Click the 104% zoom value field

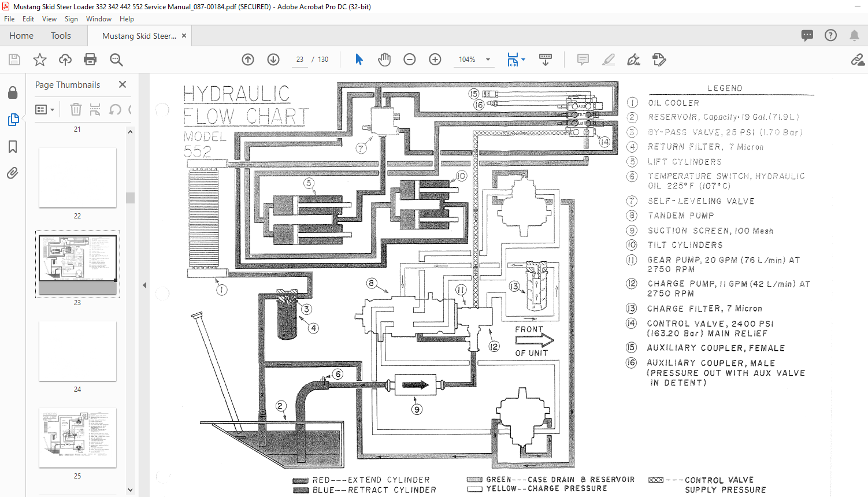tap(467, 60)
